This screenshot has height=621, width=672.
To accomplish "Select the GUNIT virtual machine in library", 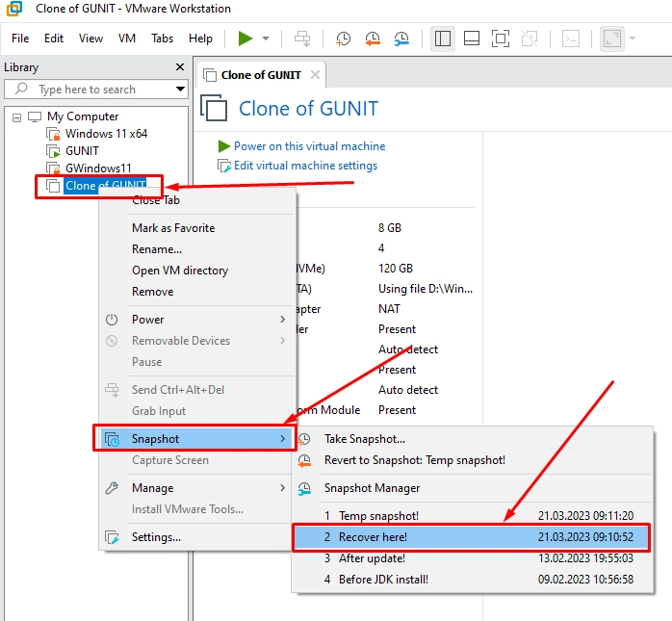I will click(82, 151).
